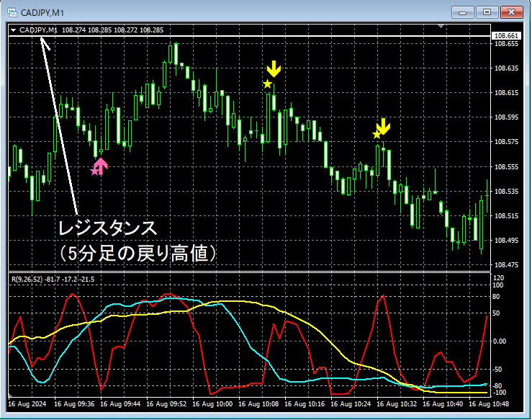Open the dropdown triangle before CADJPY,M1 chart header
This screenshot has height=420, width=532.
pos(13,30)
